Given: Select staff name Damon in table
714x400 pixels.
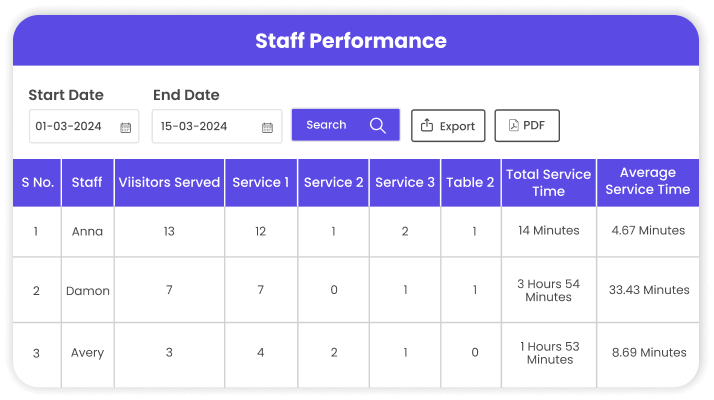Looking at the screenshot, I should pos(87,291).
